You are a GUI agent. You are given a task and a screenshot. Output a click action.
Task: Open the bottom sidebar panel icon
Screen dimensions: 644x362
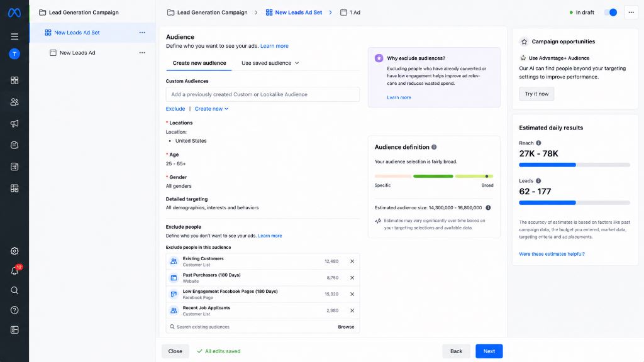14,330
